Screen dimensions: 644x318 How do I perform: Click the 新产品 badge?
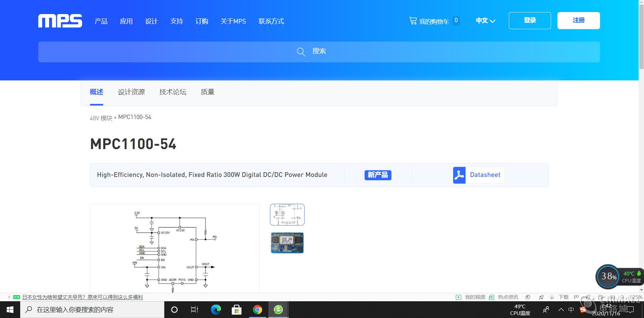point(378,175)
